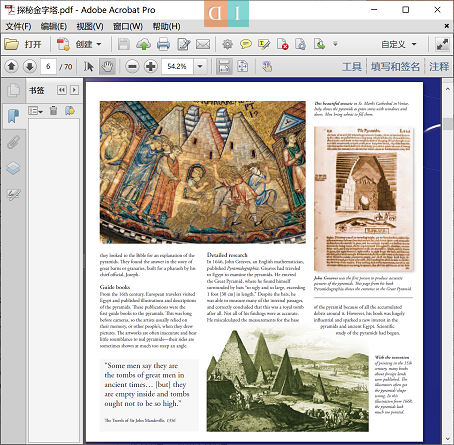454x445 pixels.
Task: Show the page thumbnails panel
Action: coord(13,90)
